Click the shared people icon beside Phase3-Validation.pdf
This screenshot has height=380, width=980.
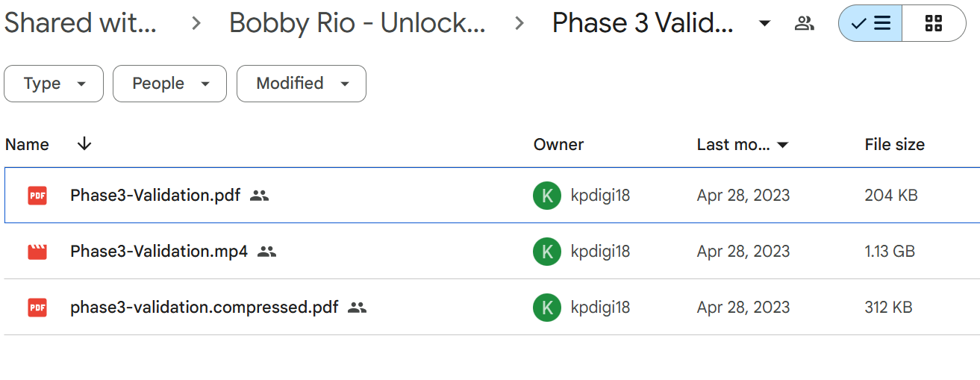[x=259, y=196]
